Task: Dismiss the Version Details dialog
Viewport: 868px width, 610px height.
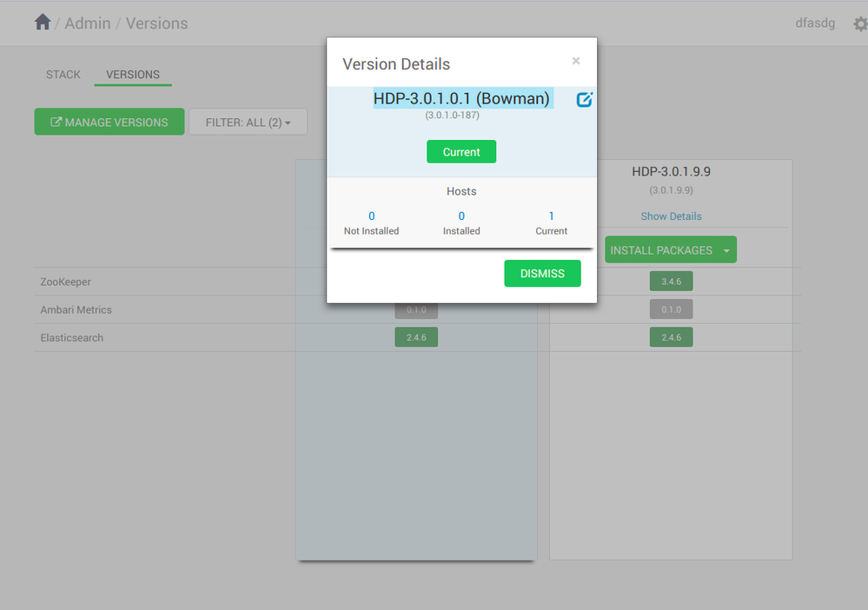Action: click(542, 274)
